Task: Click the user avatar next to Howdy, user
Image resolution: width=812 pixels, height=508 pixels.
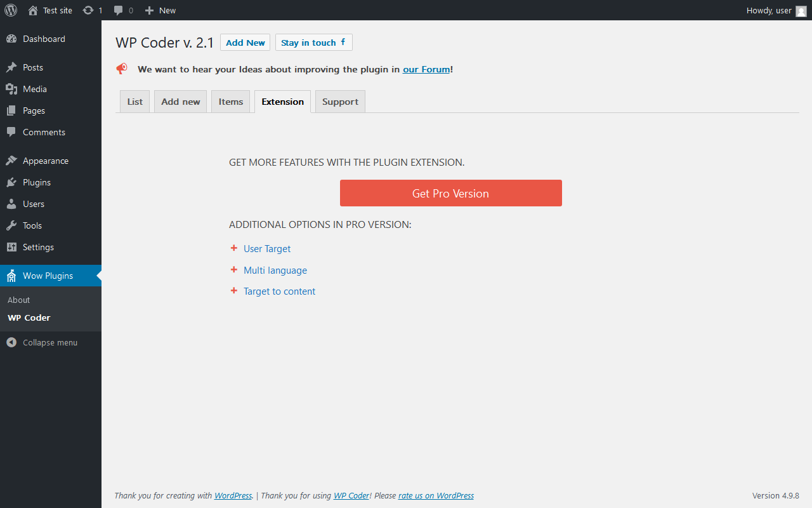Action: pyautogui.click(x=801, y=11)
